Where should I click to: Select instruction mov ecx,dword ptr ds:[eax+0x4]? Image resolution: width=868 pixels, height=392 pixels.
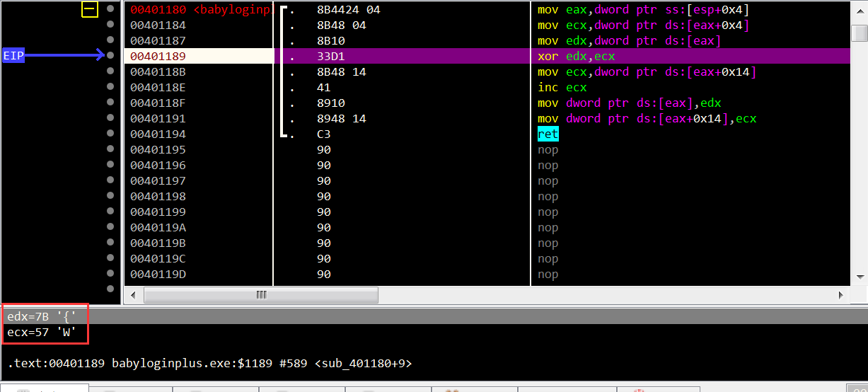[643, 25]
